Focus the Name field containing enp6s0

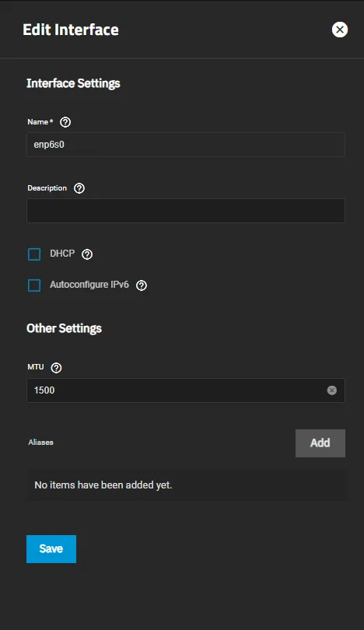tap(186, 145)
